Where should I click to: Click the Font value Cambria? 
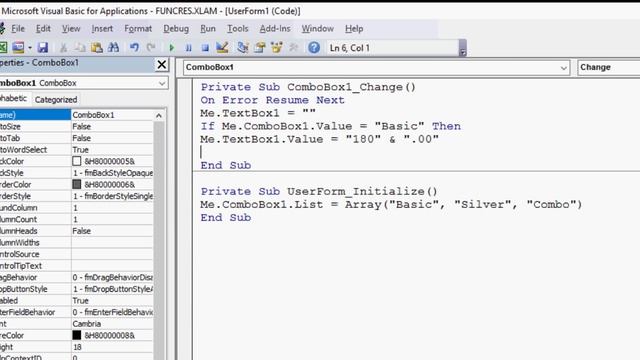pyautogui.click(x=112, y=324)
